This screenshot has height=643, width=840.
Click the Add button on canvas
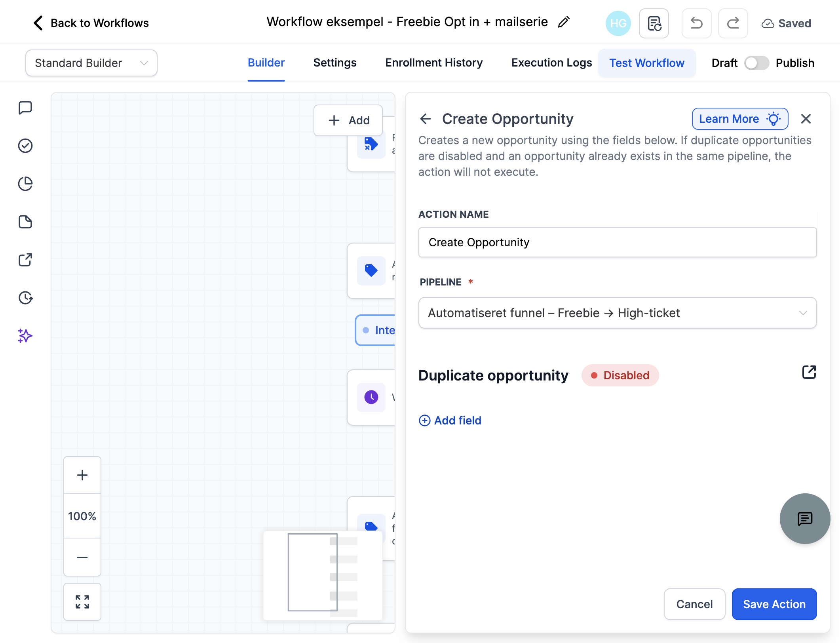point(348,120)
